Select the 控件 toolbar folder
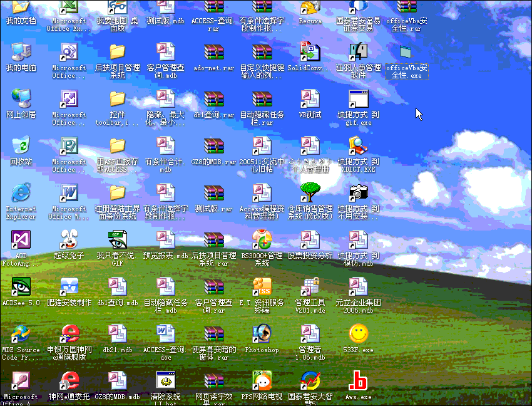 coord(118,99)
